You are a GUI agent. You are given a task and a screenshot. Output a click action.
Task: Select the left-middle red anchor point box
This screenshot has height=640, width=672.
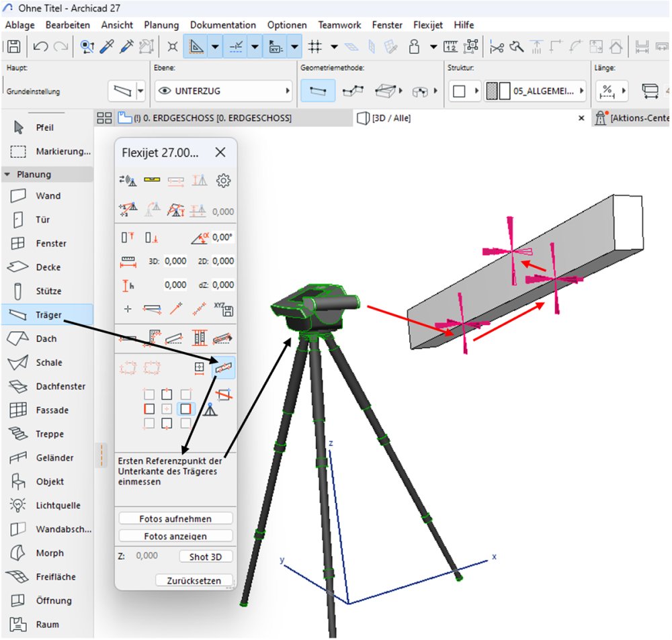point(149,409)
